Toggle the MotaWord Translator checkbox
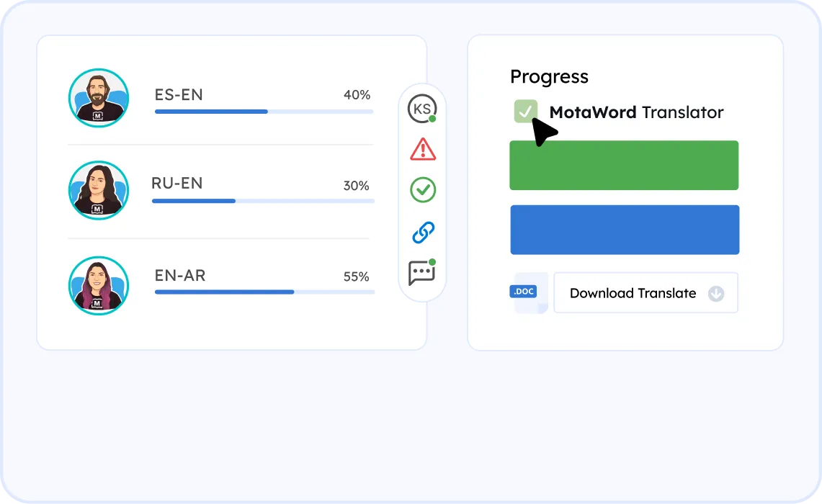822x504 pixels. [526, 111]
